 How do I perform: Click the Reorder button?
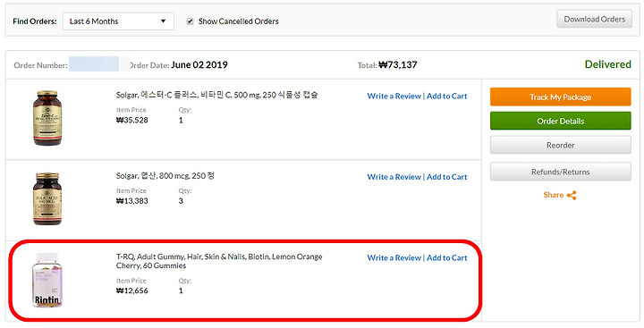coord(560,145)
